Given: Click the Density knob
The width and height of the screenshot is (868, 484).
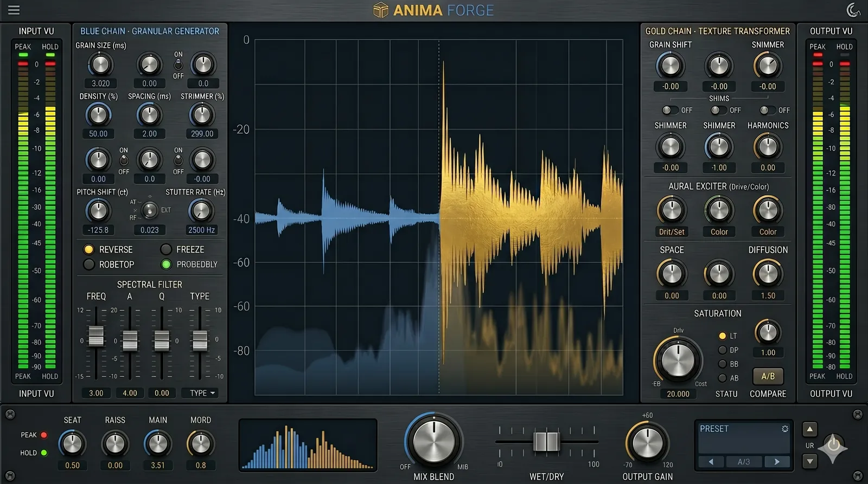Looking at the screenshot, I should point(98,115).
